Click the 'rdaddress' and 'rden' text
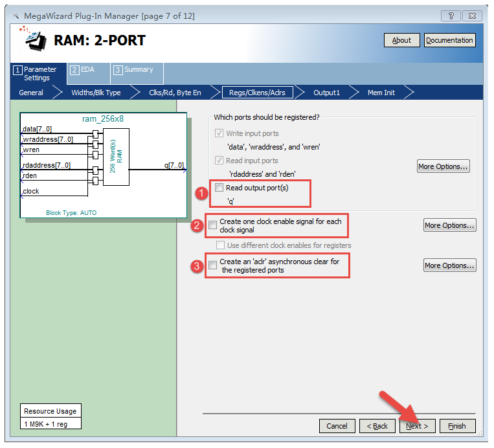The image size is (494, 448). pyautogui.click(x=262, y=174)
